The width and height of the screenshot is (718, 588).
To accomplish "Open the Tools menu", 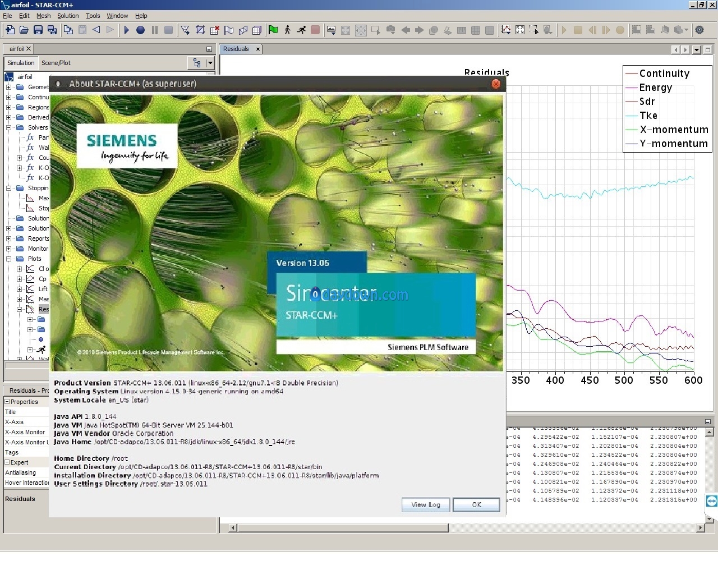I will [93, 16].
